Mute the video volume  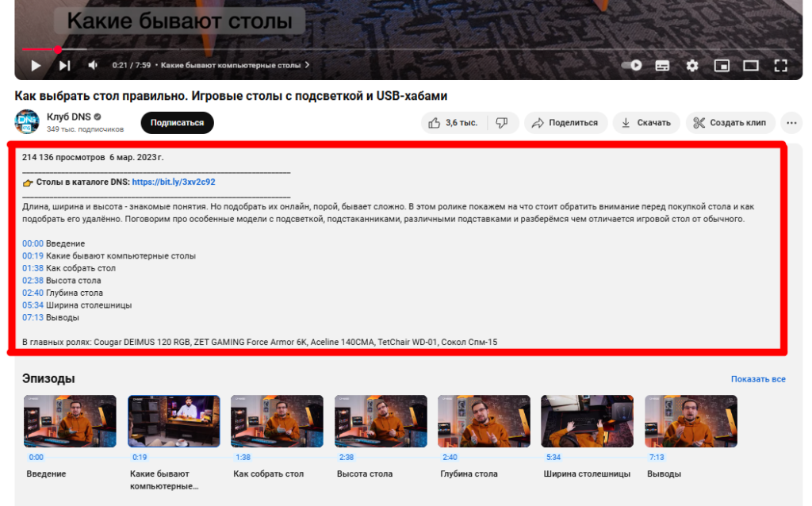[94, 65]
